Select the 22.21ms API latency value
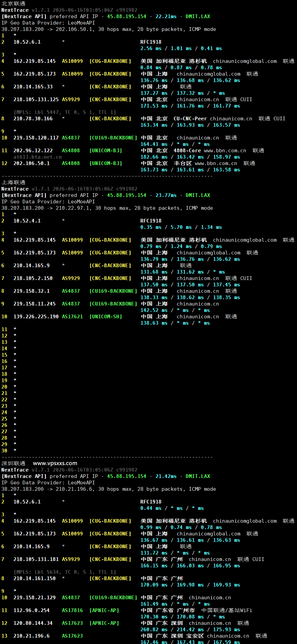The width and height of the screenshot is (297, 644). [x=166, y=16]
